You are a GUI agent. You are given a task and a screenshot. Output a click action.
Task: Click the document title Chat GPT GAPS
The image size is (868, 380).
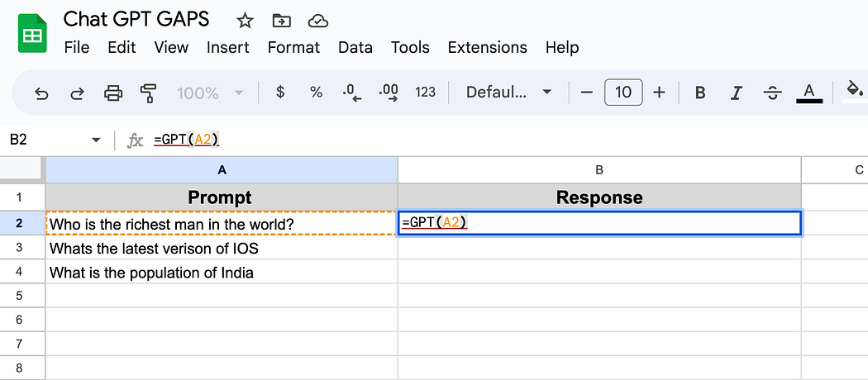(136, 19)
